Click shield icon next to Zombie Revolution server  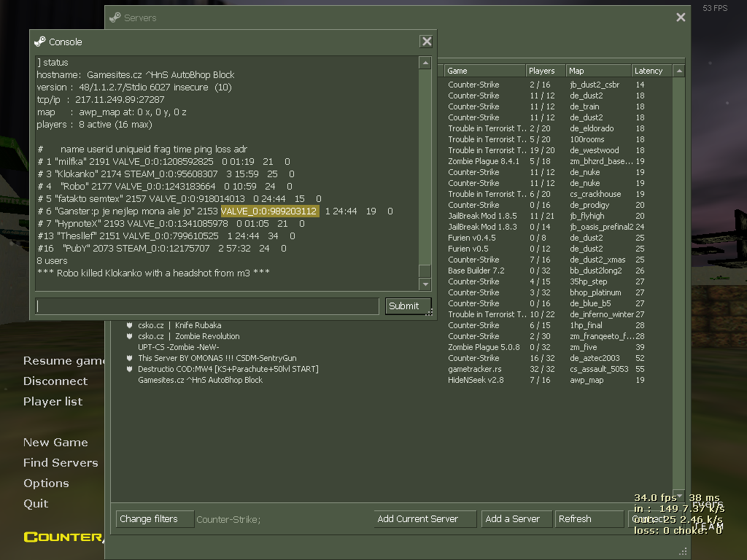click(x=129, y=336)
